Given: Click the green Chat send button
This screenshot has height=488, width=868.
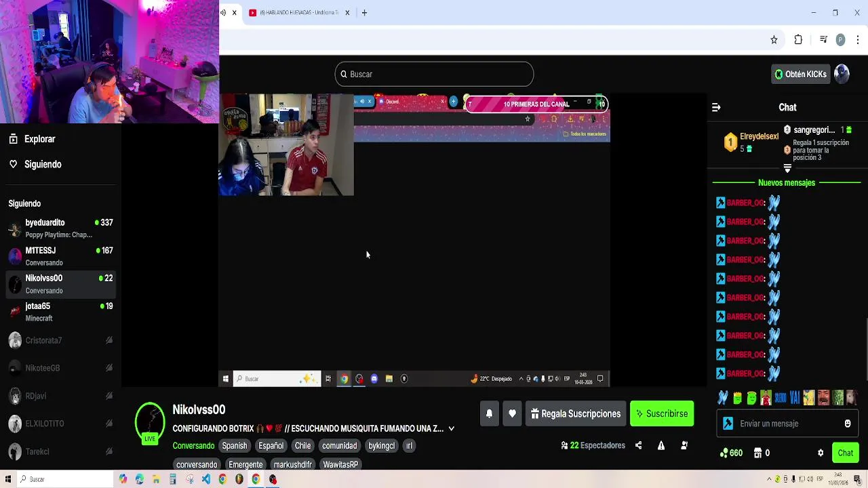Looking at the screenshot, I should tap(845, 453).
